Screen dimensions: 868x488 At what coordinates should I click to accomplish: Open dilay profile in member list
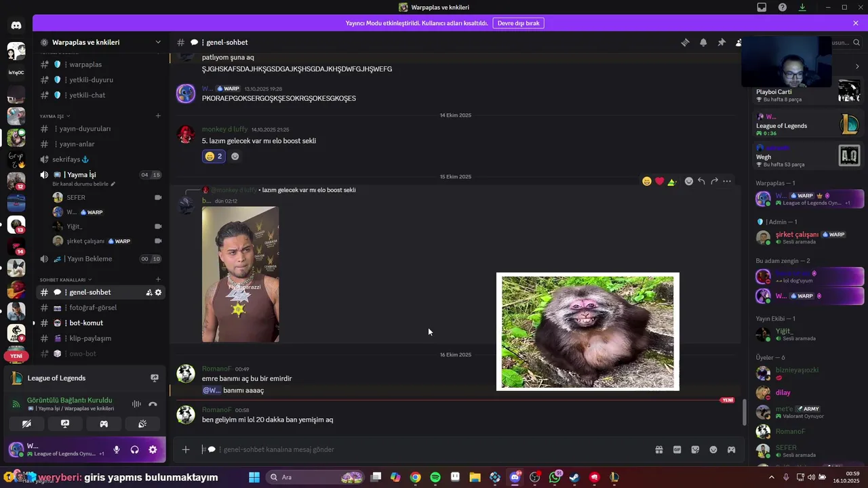click(x=809, y=392)
